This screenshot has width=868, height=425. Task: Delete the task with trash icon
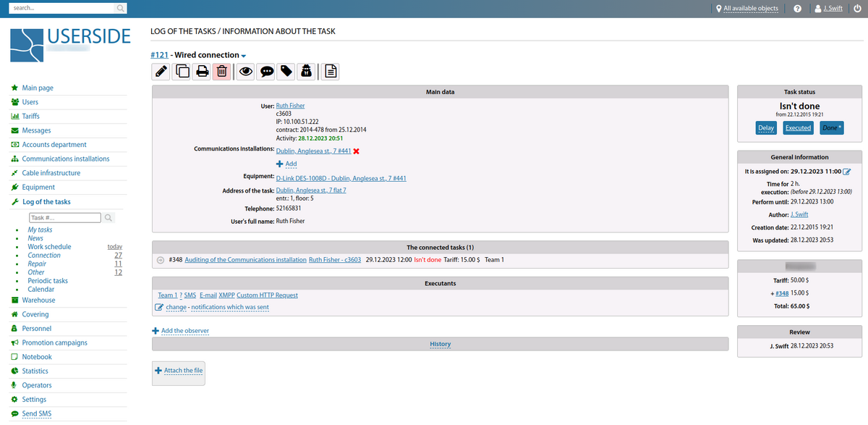pos(222,71)
